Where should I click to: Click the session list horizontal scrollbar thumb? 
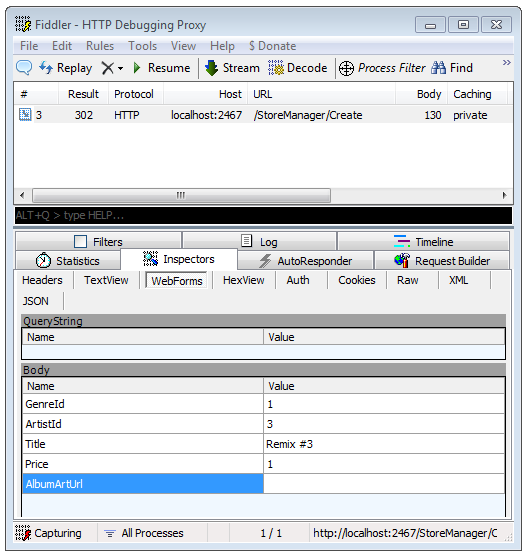pyautogui.click(x=181, y=195)
